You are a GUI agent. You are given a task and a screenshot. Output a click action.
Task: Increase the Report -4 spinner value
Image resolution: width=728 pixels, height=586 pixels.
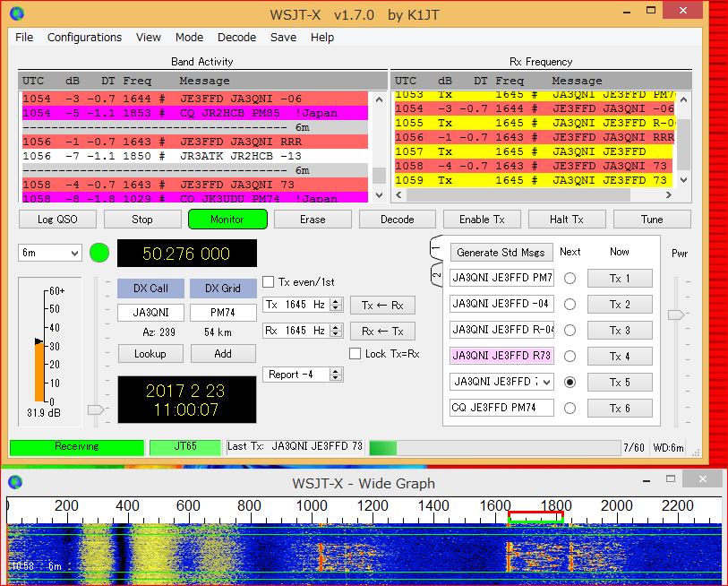click(336, 371)
